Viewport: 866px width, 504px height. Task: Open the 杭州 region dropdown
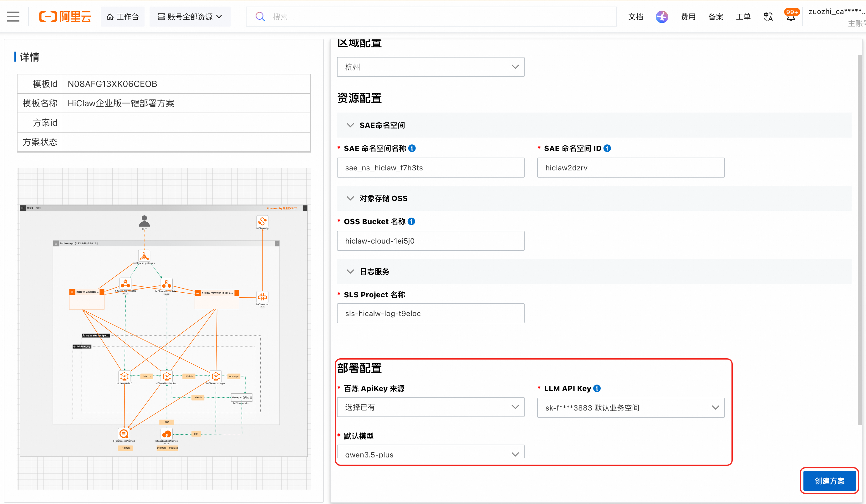click(x=430, y=67)
